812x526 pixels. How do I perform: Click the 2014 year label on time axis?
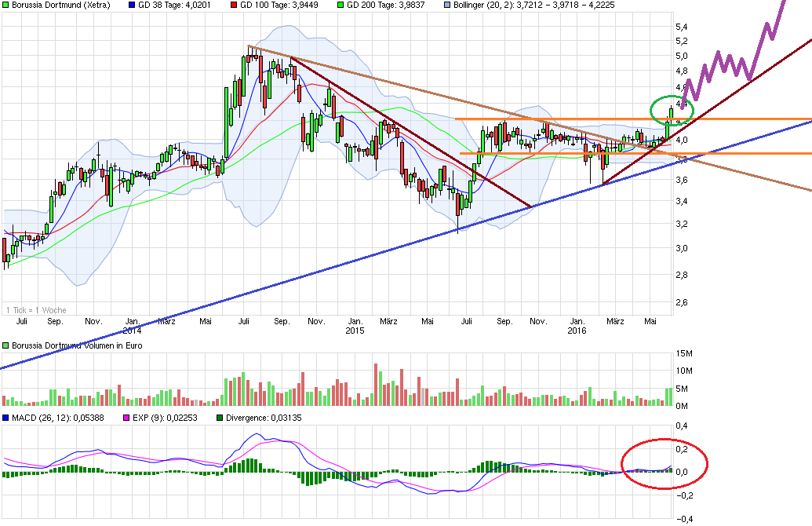pos(132,331)
